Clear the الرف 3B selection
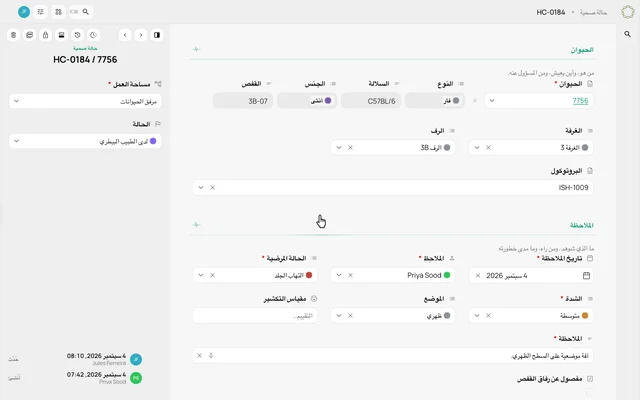Image resolution: width=640 pixels, height=400 pixels. tap(350, 148)
